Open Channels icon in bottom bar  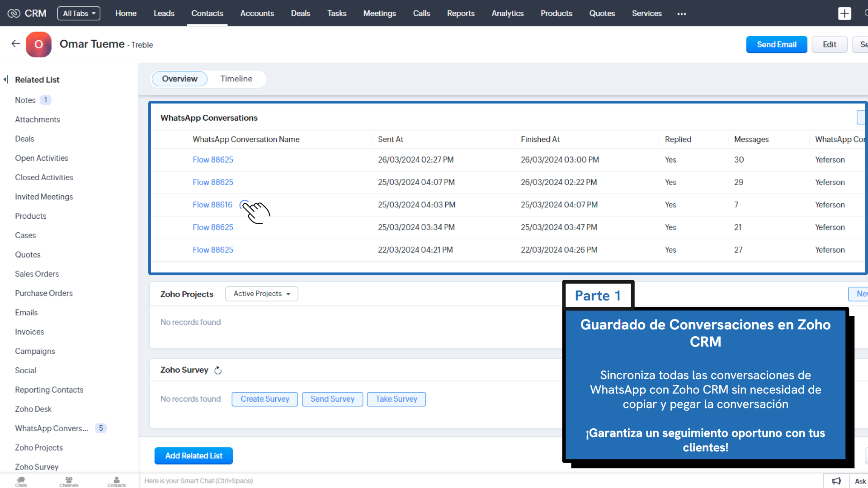(x=69, y=481)
